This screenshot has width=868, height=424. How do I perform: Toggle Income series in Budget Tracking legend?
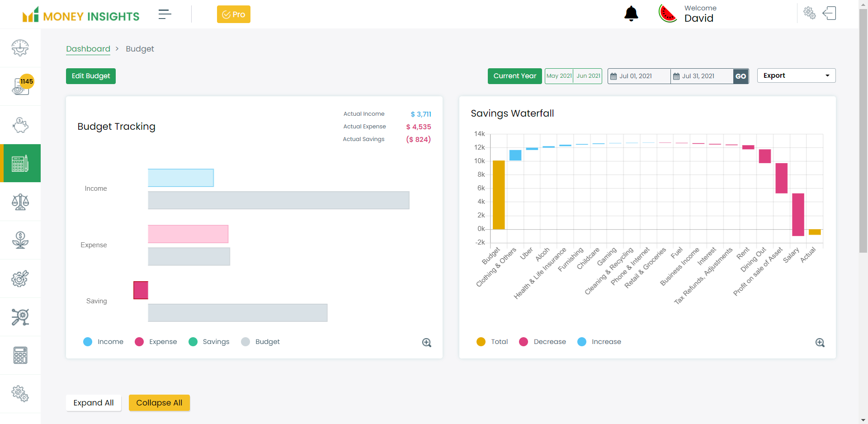tap(104, 342)
